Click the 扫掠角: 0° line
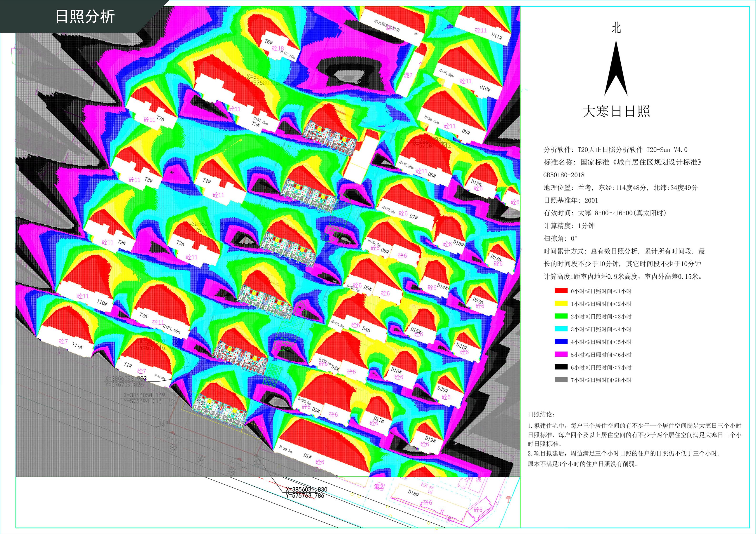The width and height of the screenshot is (756, 534). 560,238
